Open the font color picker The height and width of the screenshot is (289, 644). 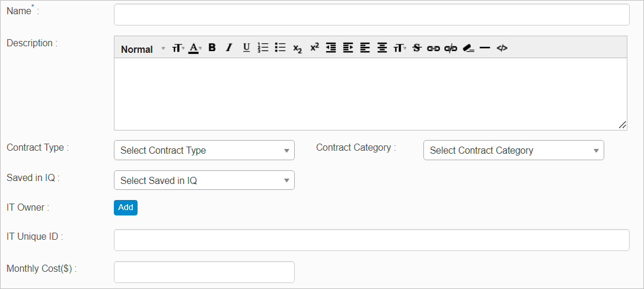pos(195,48)
